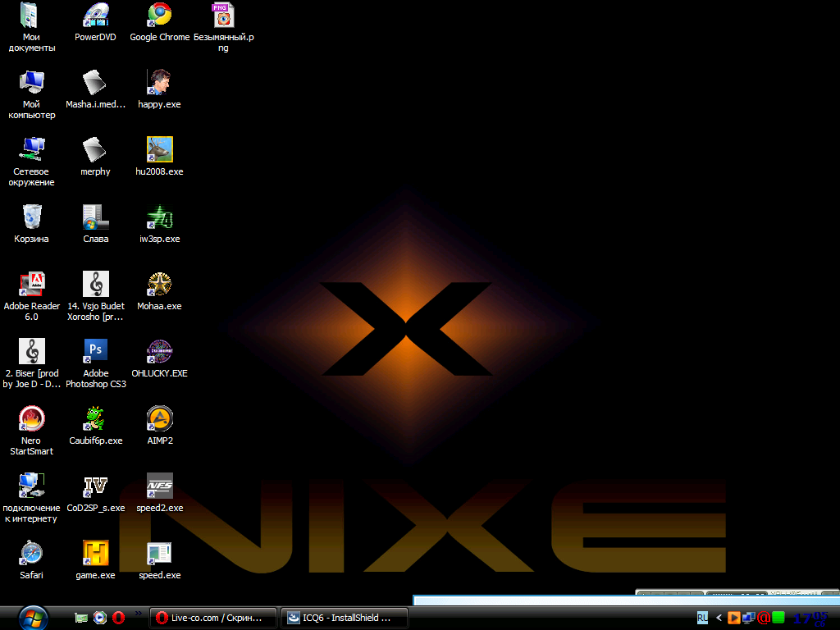
Task: Select the Mohaa.exe game icon
Action: (159, 284)
